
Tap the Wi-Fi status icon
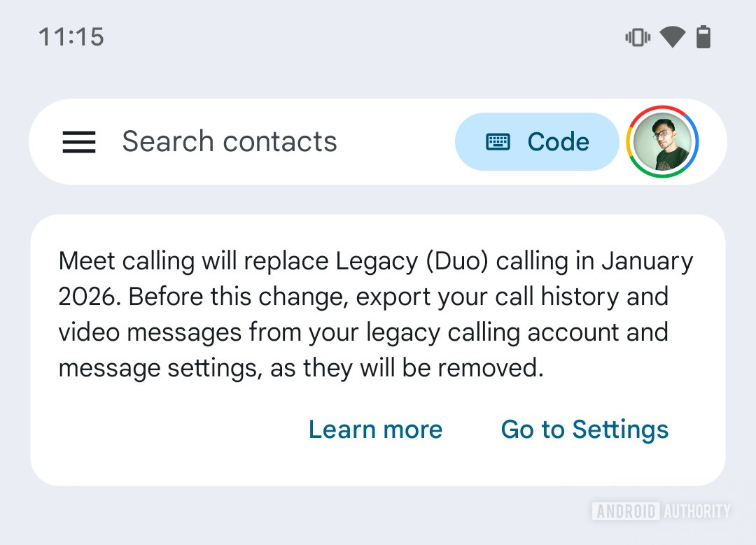click(x=672, y=37)
